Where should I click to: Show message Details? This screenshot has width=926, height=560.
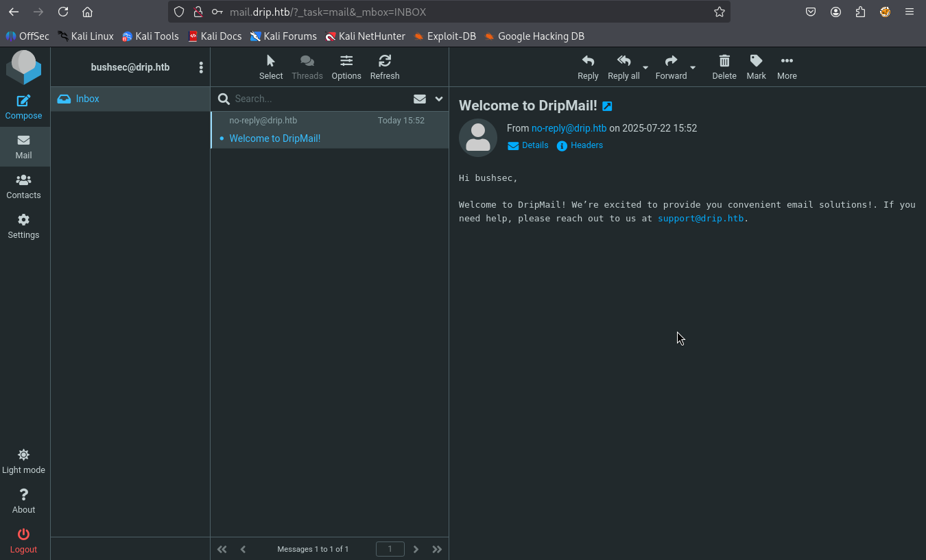[528, 145]
